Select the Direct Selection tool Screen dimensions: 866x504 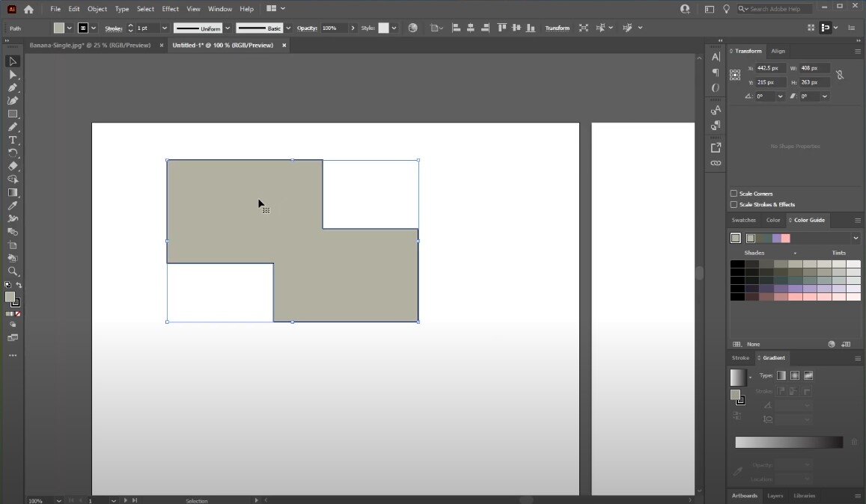13,75
